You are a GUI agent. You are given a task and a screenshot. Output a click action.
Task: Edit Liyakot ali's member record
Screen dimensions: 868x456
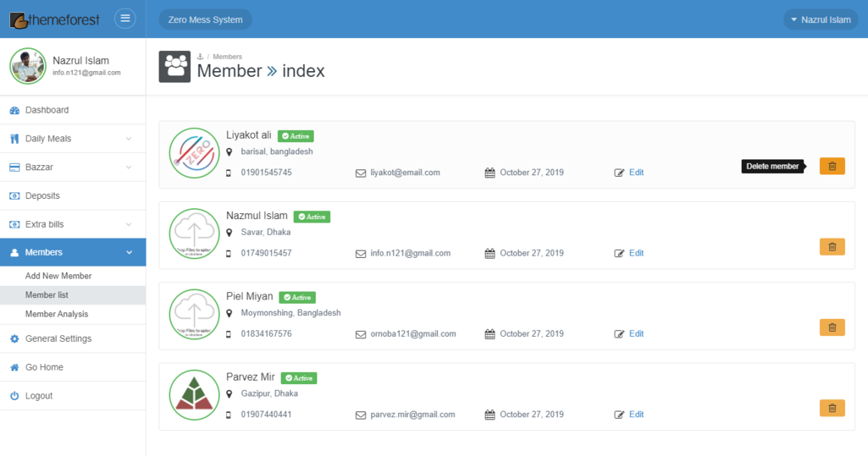tap(635, 173)
